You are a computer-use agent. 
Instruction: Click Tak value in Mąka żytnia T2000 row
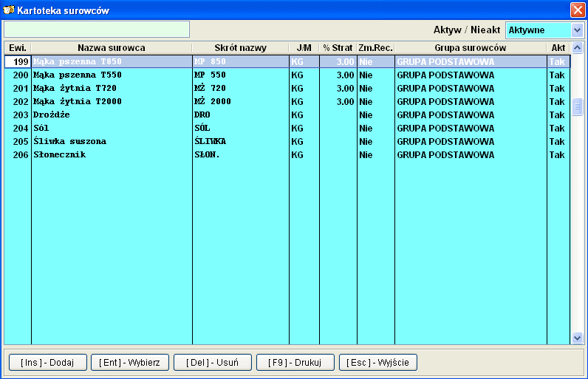click(x=557, y=102)
